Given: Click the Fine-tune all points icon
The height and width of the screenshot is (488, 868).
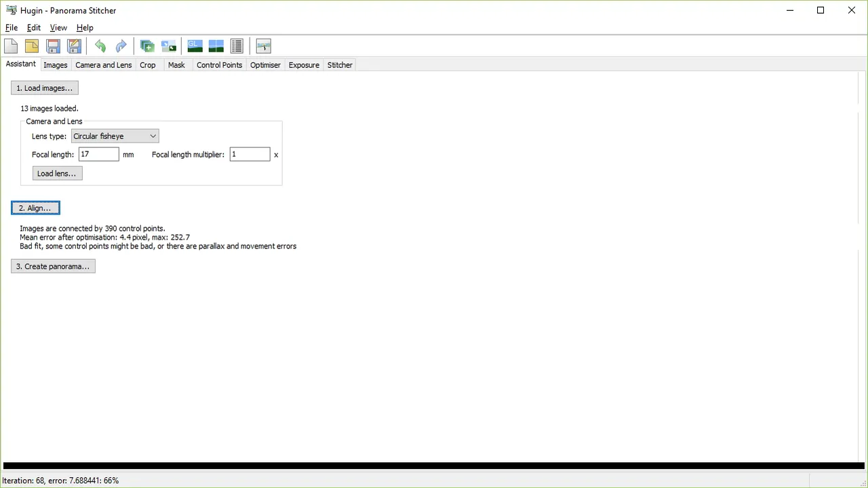Looking at the screenshot, I should coord(169,46).
